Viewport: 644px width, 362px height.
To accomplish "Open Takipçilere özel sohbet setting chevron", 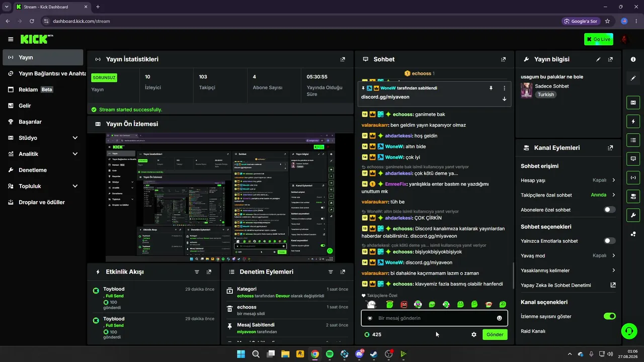I will pyautogui.click(x=613, y=195).
